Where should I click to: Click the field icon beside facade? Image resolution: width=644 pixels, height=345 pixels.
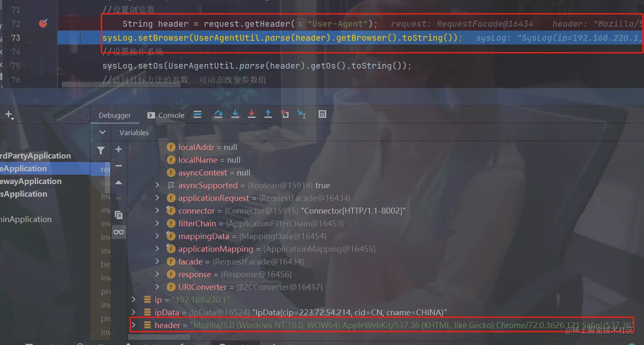171,262
